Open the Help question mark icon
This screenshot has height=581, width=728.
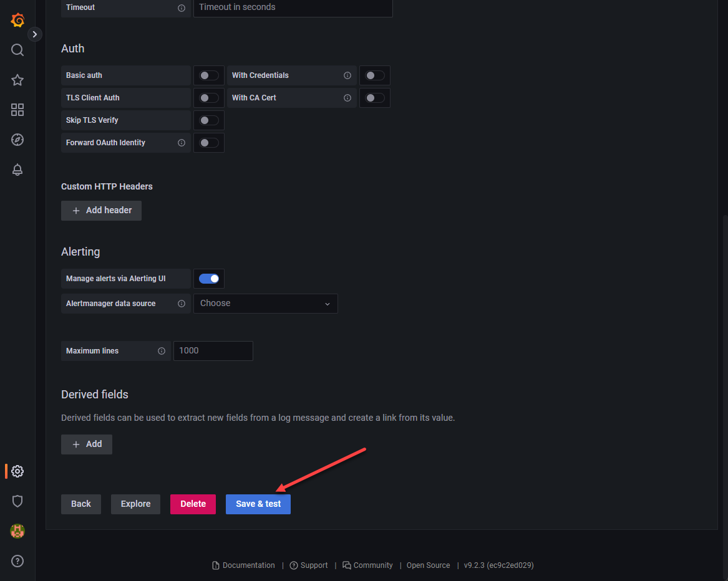pyautogui.click(x=17, y=561)
